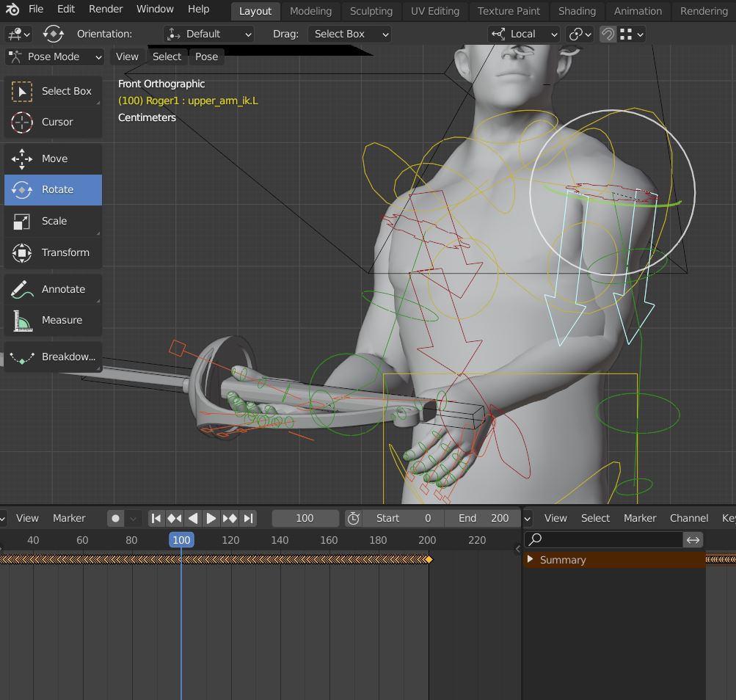Screen dimensions: 736x700
Task: Open the timeline Marker menu
Action: pyautogui.click(x=69, y=518)
